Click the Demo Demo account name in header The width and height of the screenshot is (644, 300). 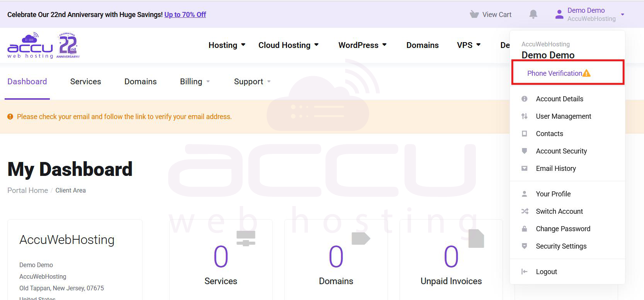coord(586,10)
